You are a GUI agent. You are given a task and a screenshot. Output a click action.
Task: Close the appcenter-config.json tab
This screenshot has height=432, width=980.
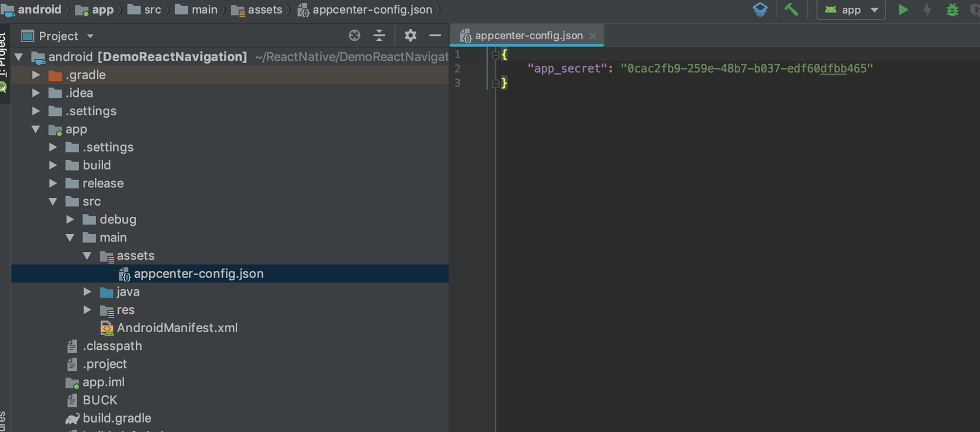[593, 36]
